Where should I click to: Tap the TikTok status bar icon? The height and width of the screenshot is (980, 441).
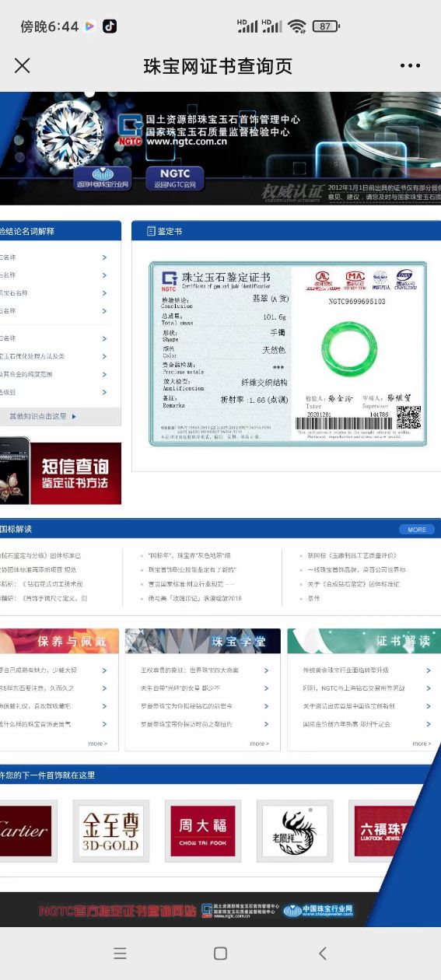click(x=109, y=26)
